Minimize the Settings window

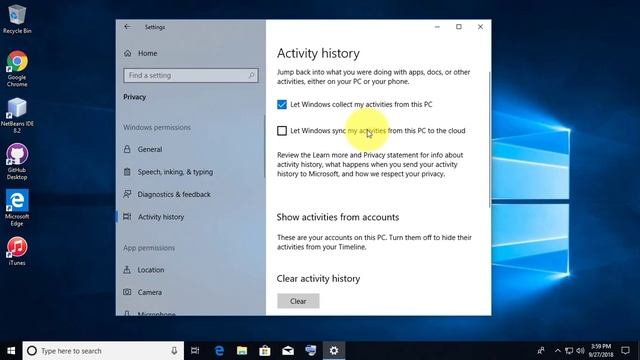(x=437, y=27)
